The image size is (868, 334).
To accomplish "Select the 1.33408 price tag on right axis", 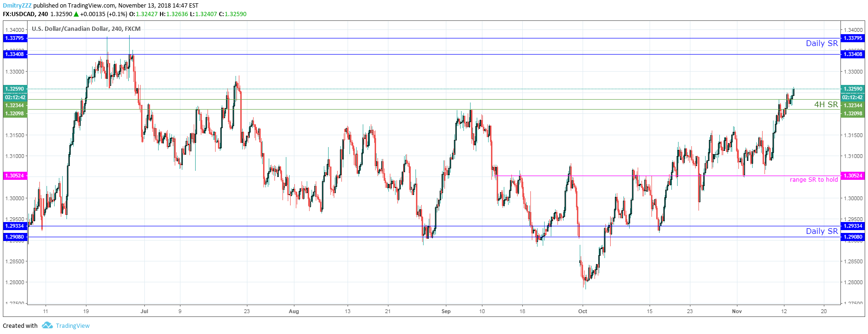I will pos(853,54).
